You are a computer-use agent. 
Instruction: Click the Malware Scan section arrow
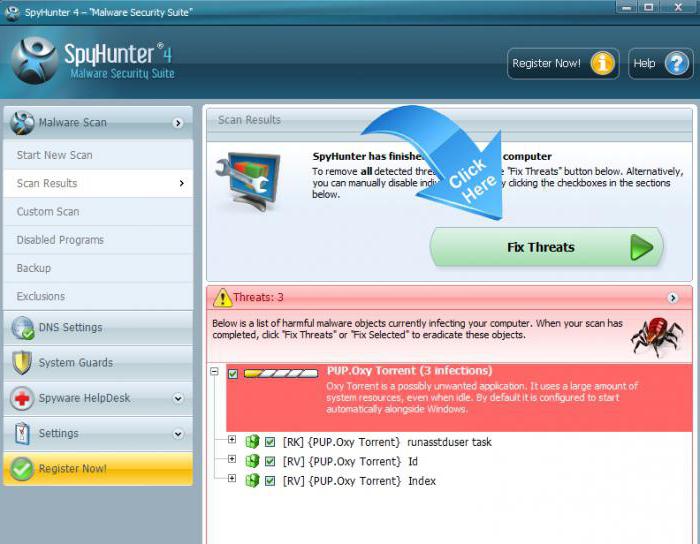coord(178,123)
